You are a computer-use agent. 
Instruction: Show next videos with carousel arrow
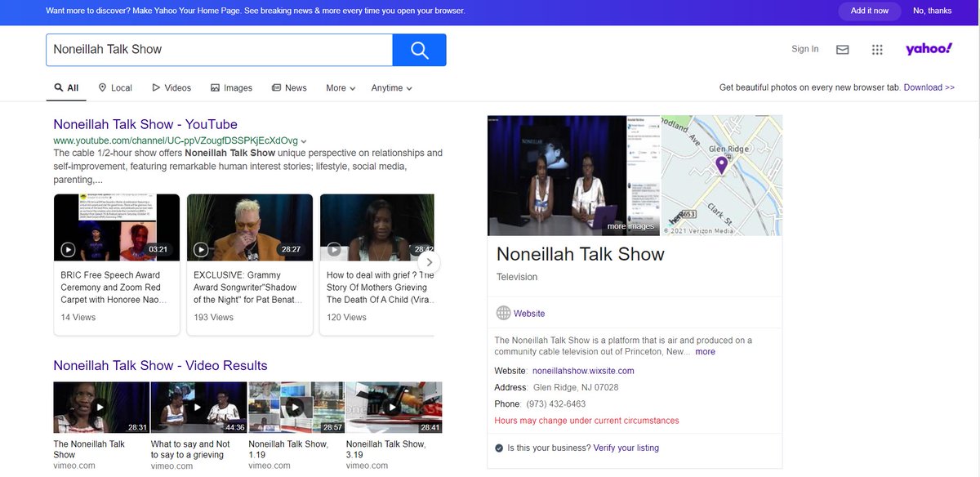430,263
